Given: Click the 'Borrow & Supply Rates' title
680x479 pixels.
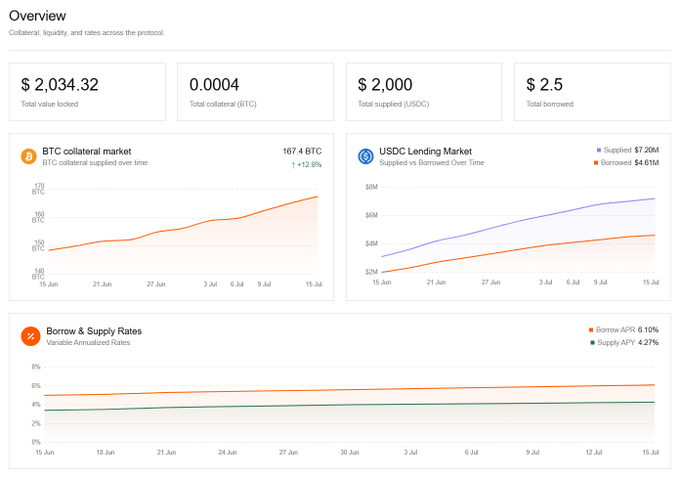Looking at the screenshot, I should click(x=94, y=331).
